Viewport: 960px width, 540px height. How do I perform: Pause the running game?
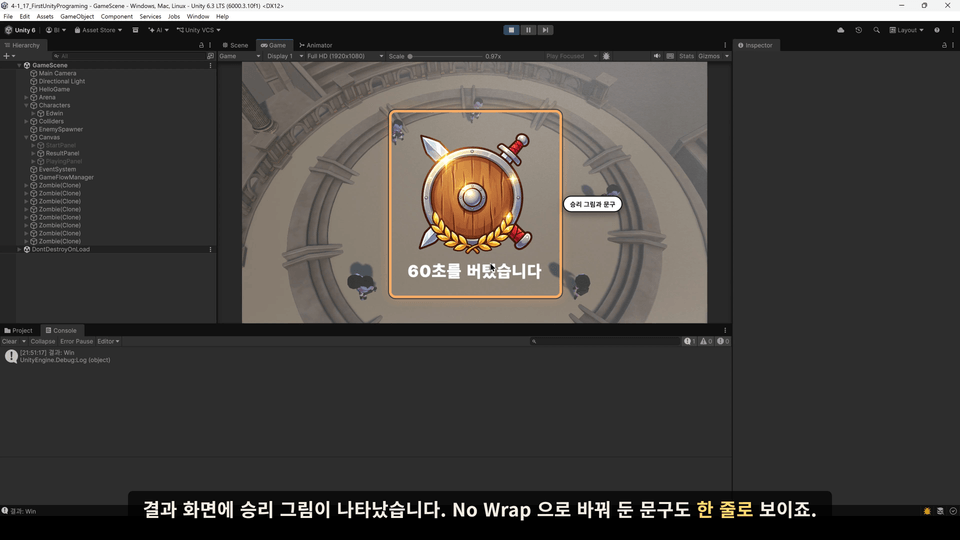(x=528, y=30)
